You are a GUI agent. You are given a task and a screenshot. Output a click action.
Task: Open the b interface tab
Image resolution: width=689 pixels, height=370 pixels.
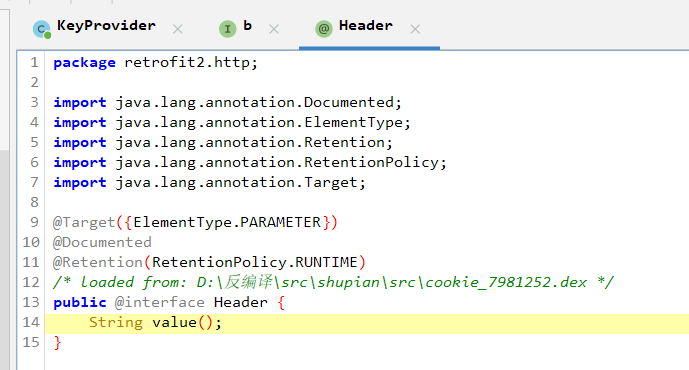tap(247, 26)
